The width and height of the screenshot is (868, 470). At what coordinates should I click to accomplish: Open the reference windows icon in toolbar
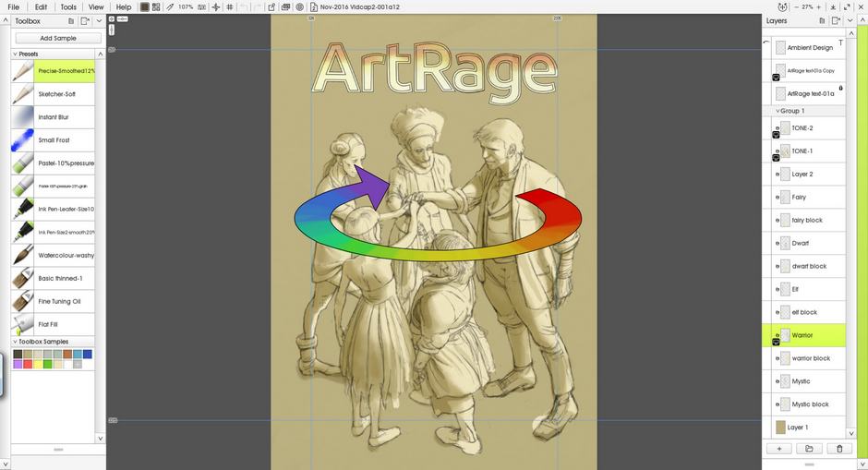pyautogui.click(x=285, y=7)
